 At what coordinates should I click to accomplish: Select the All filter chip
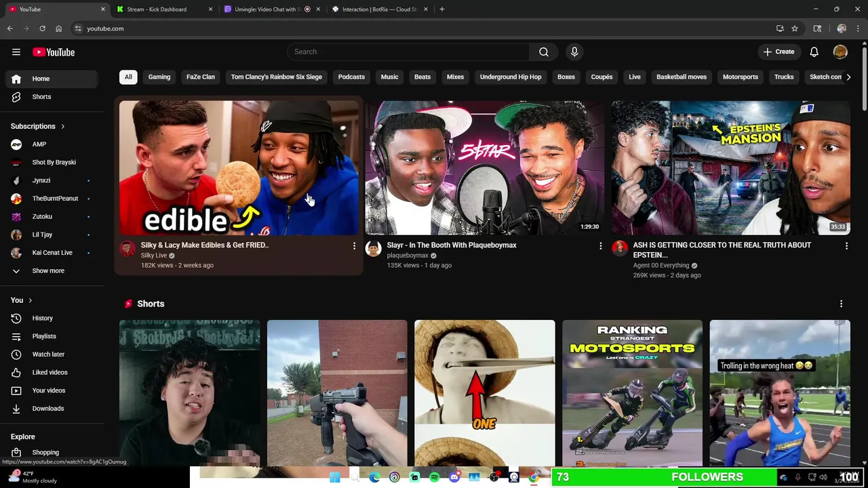pos(128,77)
